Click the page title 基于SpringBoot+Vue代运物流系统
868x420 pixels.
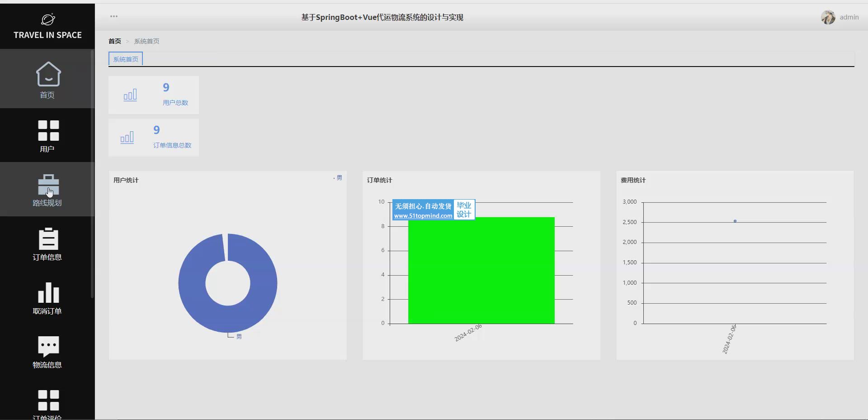(x=382, y=17)
